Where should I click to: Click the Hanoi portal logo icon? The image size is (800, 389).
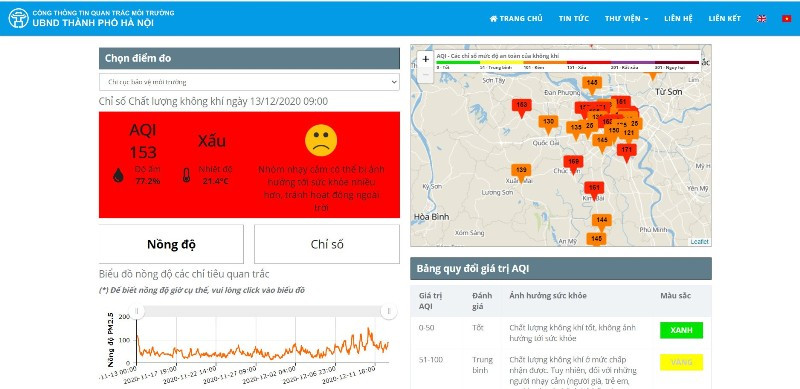pos(18,18)
